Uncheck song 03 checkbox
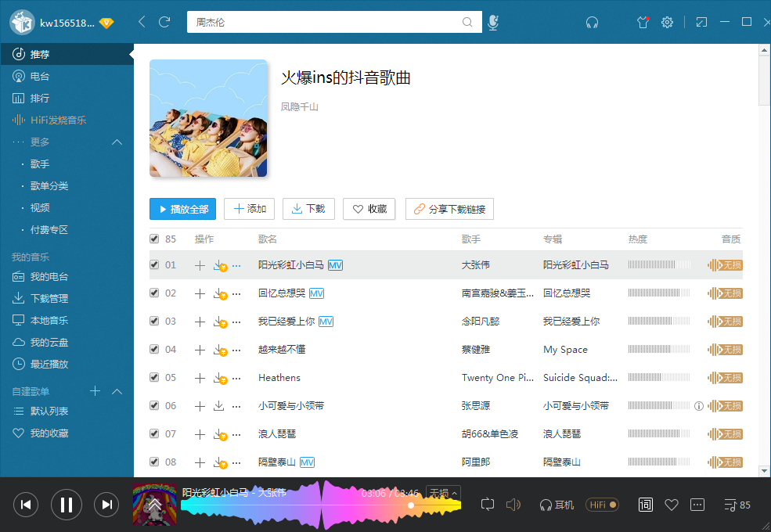Screen dimensions: 771x532 pos(154,321)
